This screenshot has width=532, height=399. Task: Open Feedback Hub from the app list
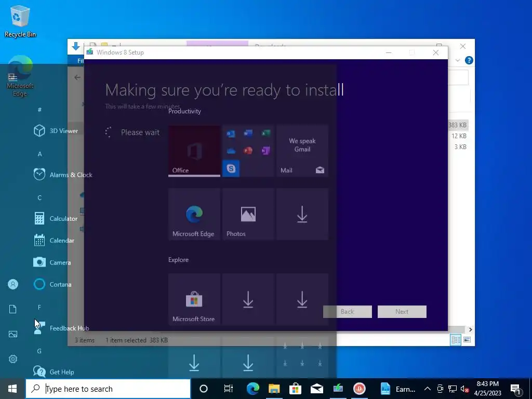[x=61, y=328]
